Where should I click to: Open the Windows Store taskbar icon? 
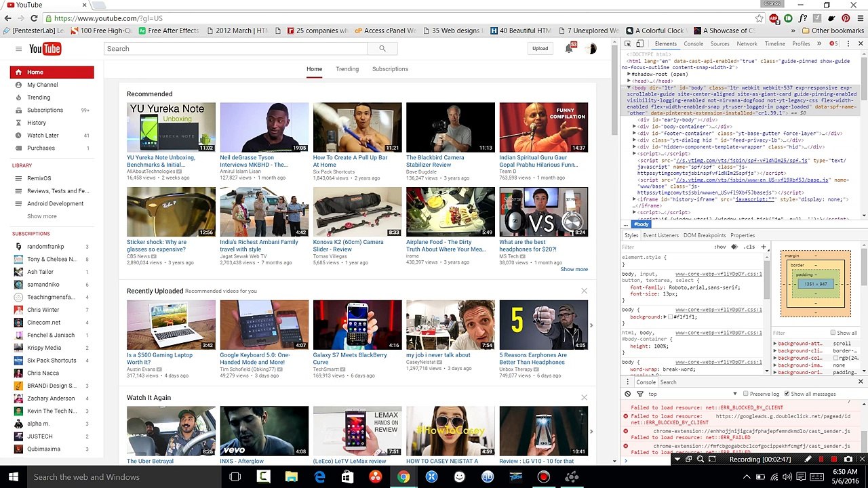(x=347, y=476)
